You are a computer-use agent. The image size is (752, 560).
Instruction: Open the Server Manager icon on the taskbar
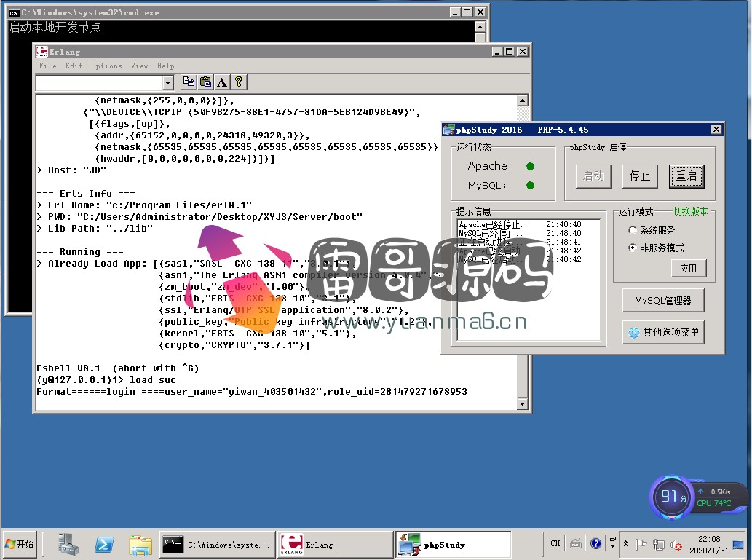68,545
